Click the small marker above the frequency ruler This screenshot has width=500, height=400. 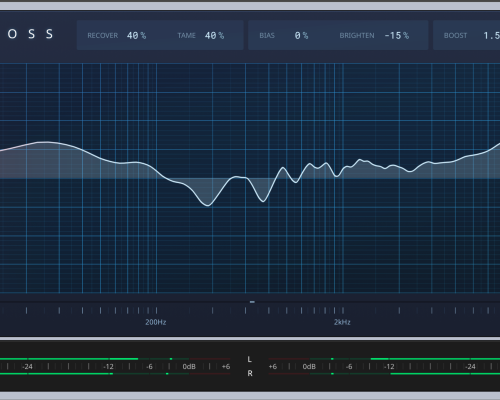tap(252, 302)
